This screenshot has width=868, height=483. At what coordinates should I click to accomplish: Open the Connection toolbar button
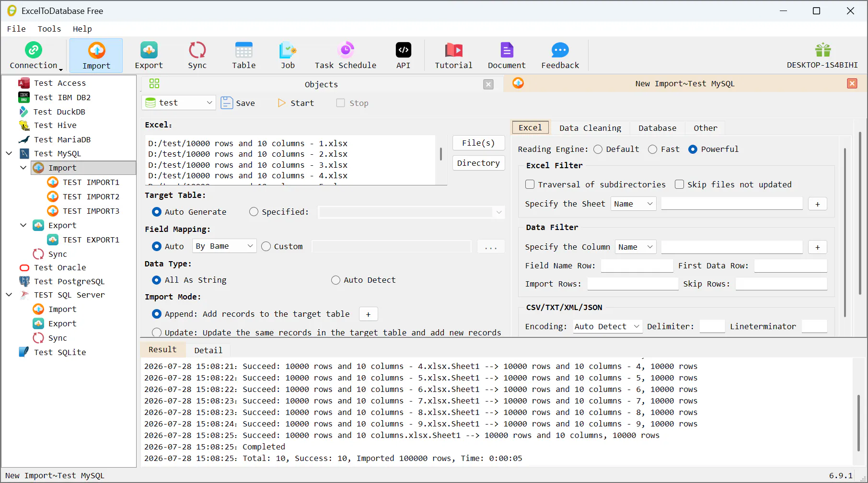coord(34,56)
